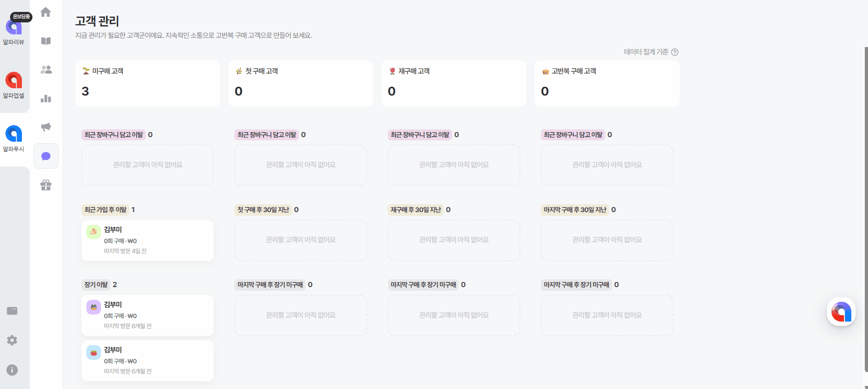Click the book guide icon in sidebar
Viewport: 868px width, 389px height.
(46, 41)
